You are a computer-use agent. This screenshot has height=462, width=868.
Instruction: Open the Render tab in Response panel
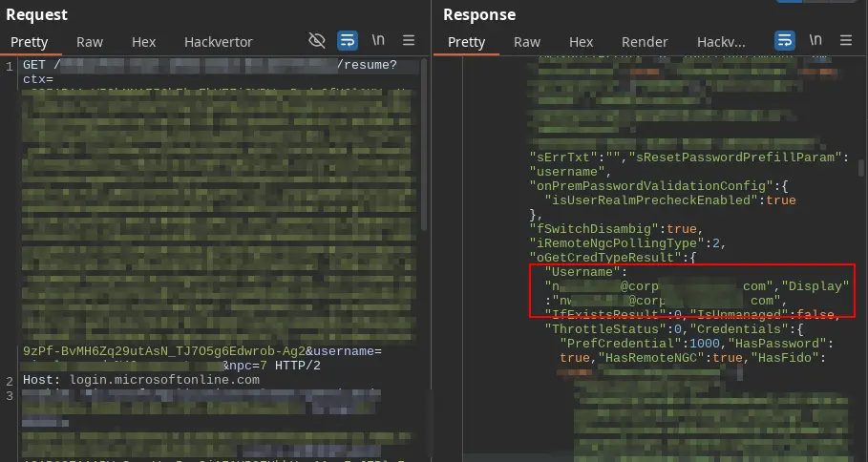click(x=645, y=42)
